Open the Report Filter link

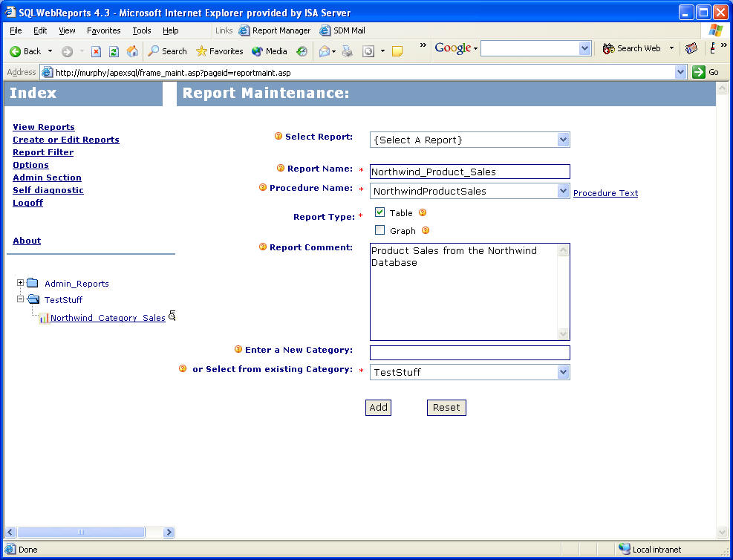43,152
